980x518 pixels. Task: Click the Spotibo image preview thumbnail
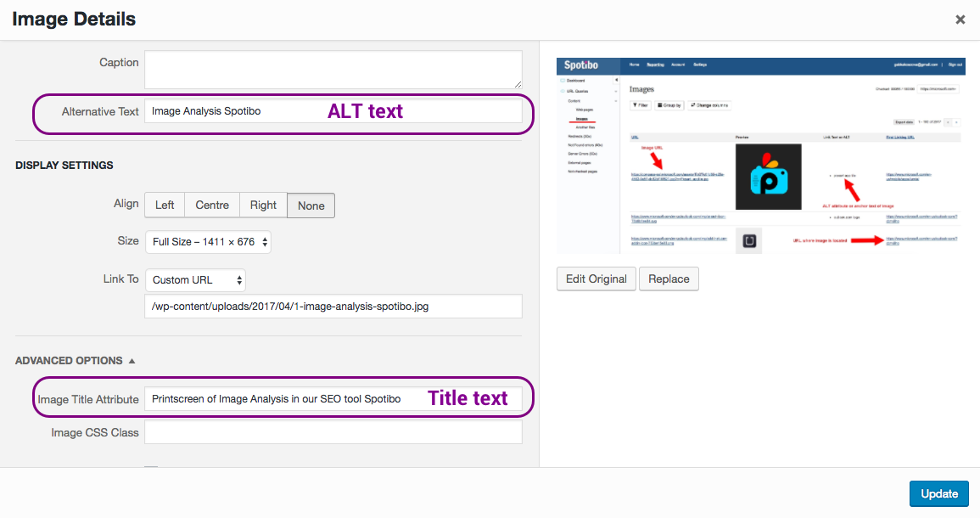coord(760,155)
